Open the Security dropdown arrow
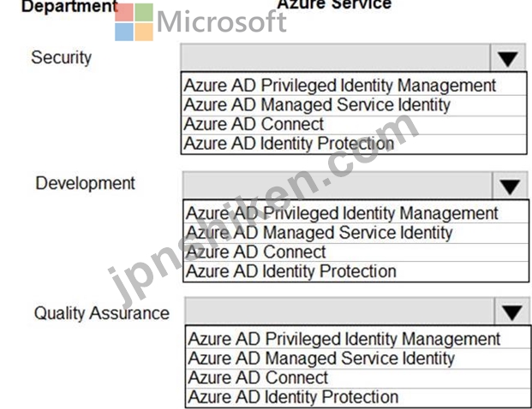 click(x=508, y=58)
